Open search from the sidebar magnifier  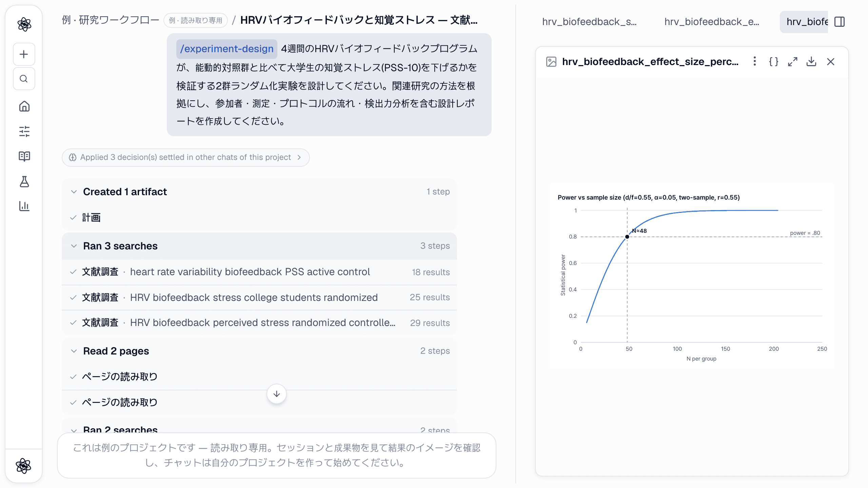pyautogui.click(x=24, y=79)
